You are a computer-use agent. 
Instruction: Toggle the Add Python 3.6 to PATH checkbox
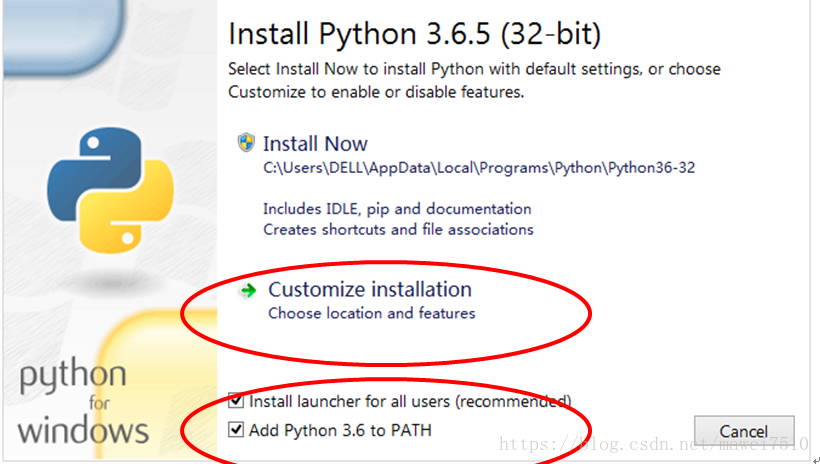(x=236, y=430)
